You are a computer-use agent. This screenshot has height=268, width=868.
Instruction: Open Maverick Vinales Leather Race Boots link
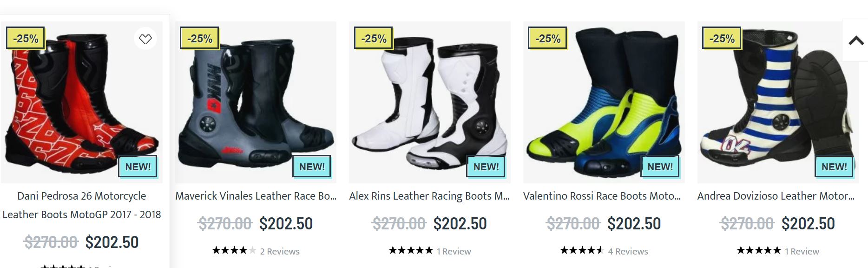tap(256, 196)
